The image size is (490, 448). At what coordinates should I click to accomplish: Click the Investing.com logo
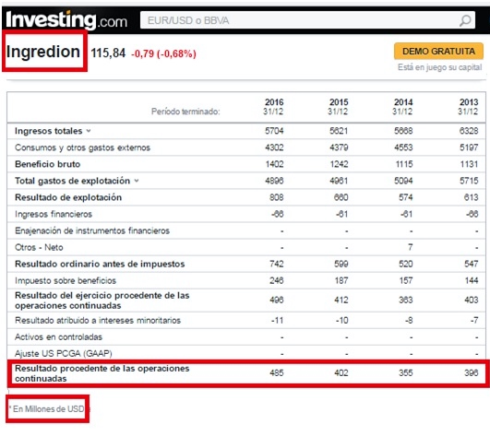pos(66,20)
